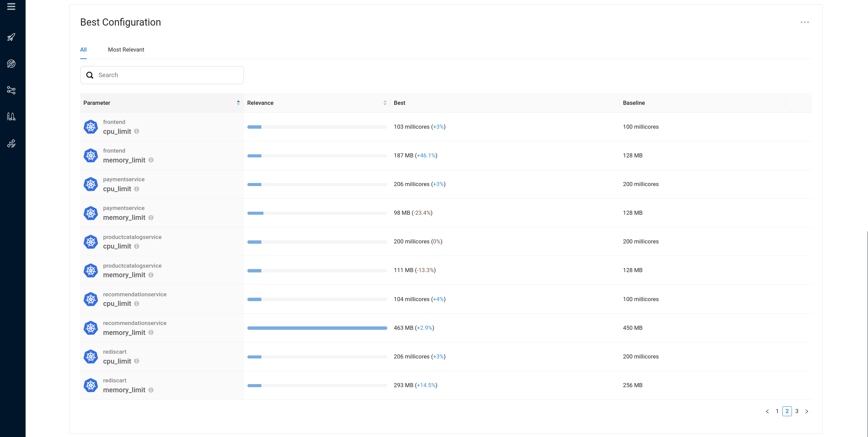Sort table by Parameter column
Image resolution: width=868 pixels, height=437 pixels.
238,103
